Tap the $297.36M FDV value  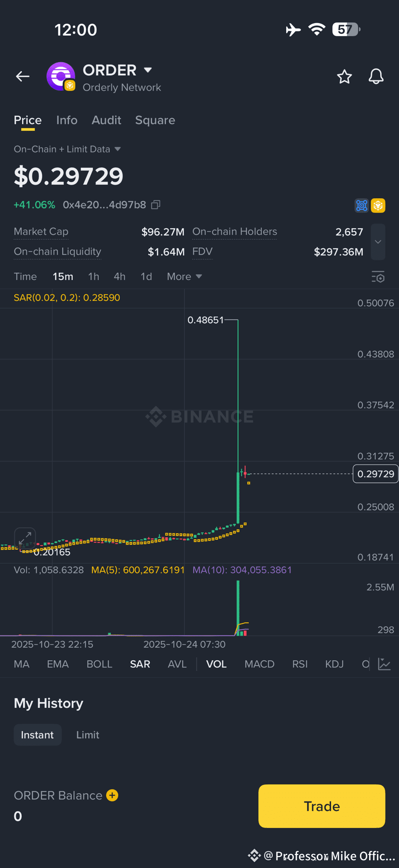tap(339, 252)
